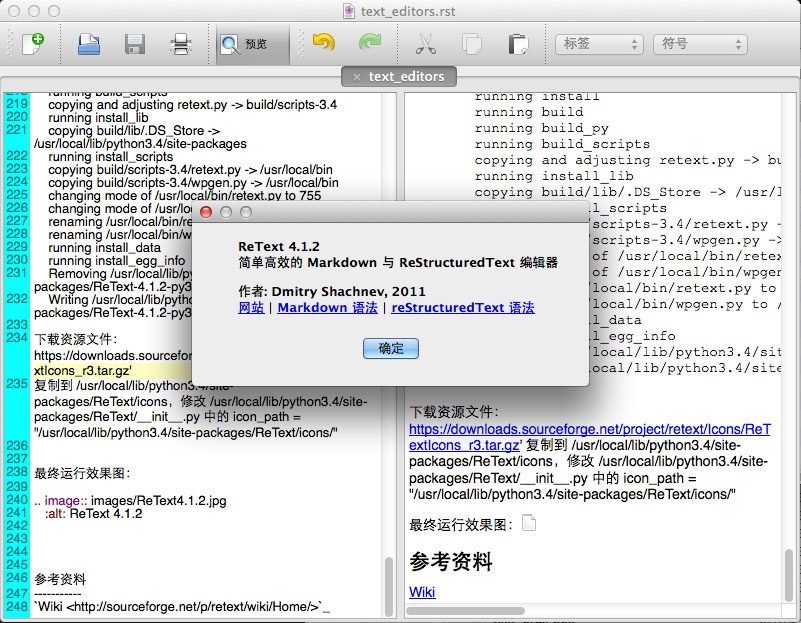Viewport: 801px width, 623px height.
Task: Save the document with the floppy icon
Action: click(135, 44)
